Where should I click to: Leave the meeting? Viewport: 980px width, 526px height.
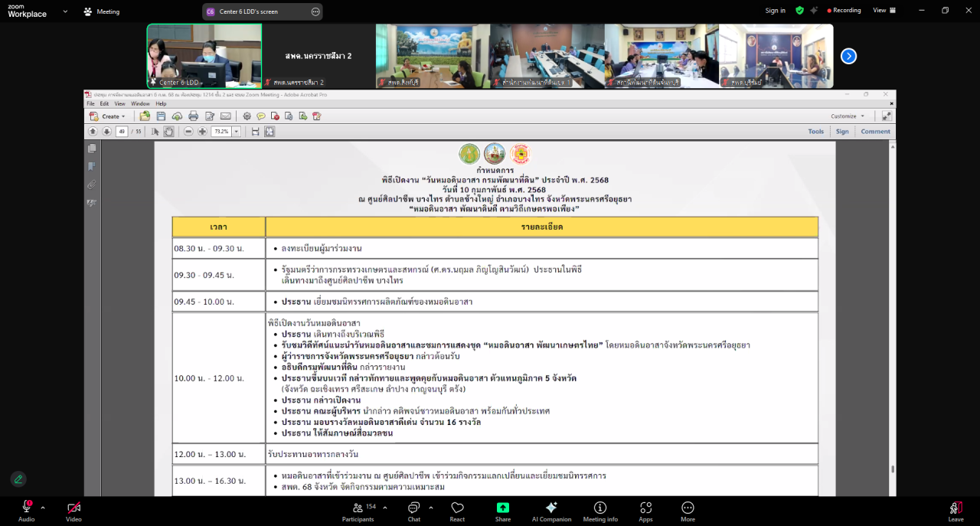click(955, 509)
